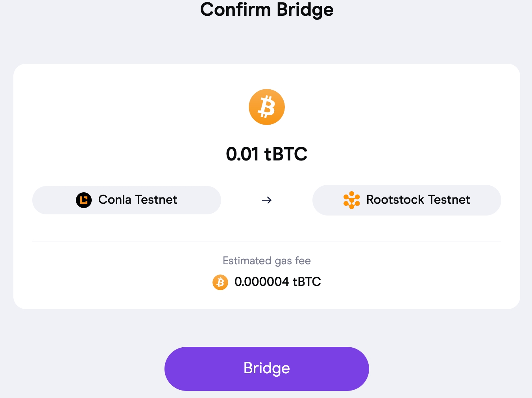The height and width of the screenshot is (398, 532).
Task: Click the arrow between the networks
Action: point(266,200)
